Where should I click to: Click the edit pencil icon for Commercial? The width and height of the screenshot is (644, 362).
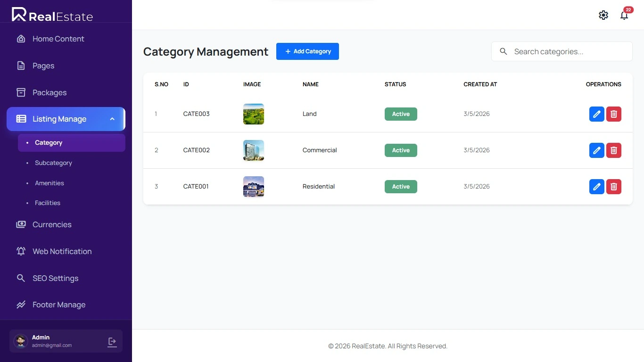point(596,150)
